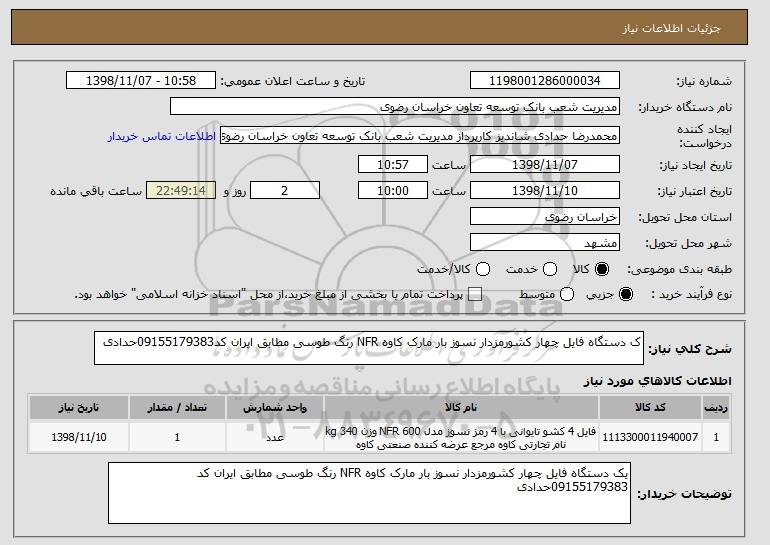Click the واحد شمارش column header
Screen dimensions: 770x545
(275, 408)
